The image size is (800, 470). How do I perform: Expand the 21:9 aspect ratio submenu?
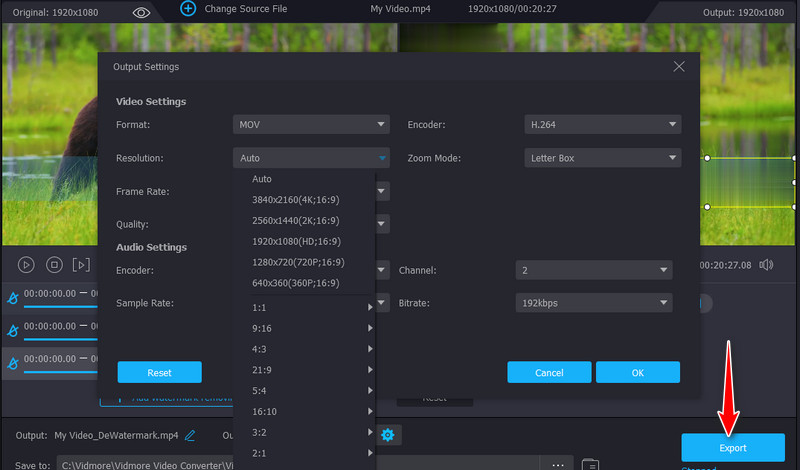(x=310, y=369)
